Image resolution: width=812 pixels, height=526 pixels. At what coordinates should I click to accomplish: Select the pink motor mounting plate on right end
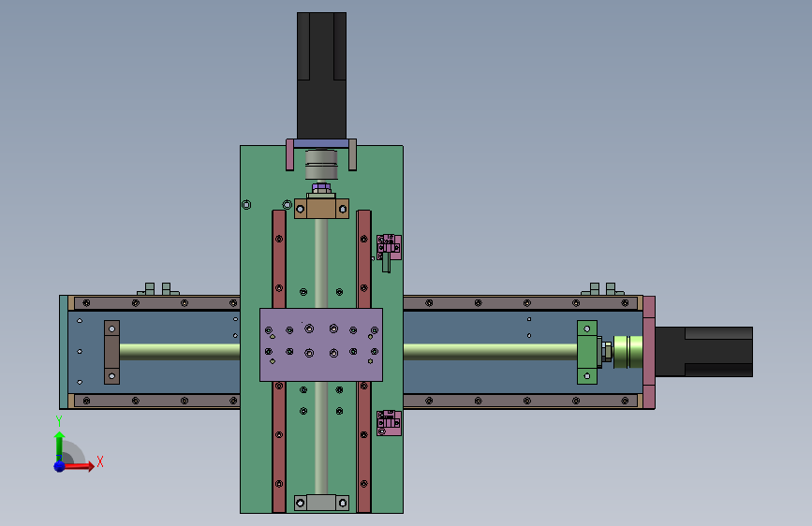649,352
